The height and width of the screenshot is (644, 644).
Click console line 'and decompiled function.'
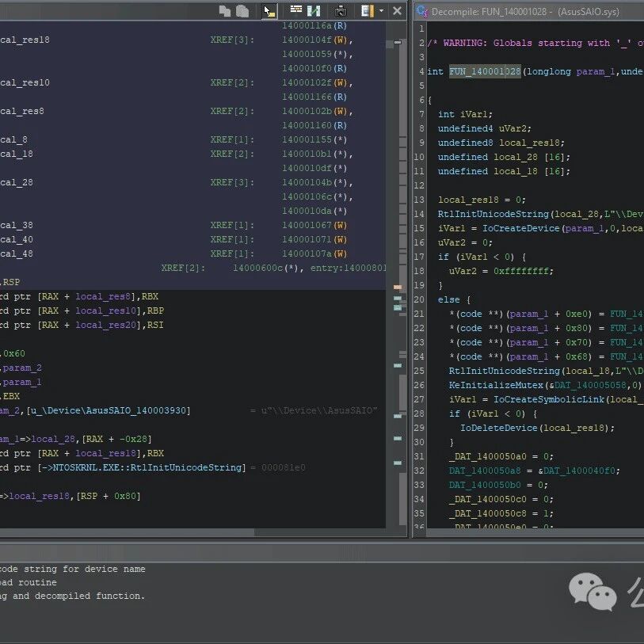(x=79, y=596)
